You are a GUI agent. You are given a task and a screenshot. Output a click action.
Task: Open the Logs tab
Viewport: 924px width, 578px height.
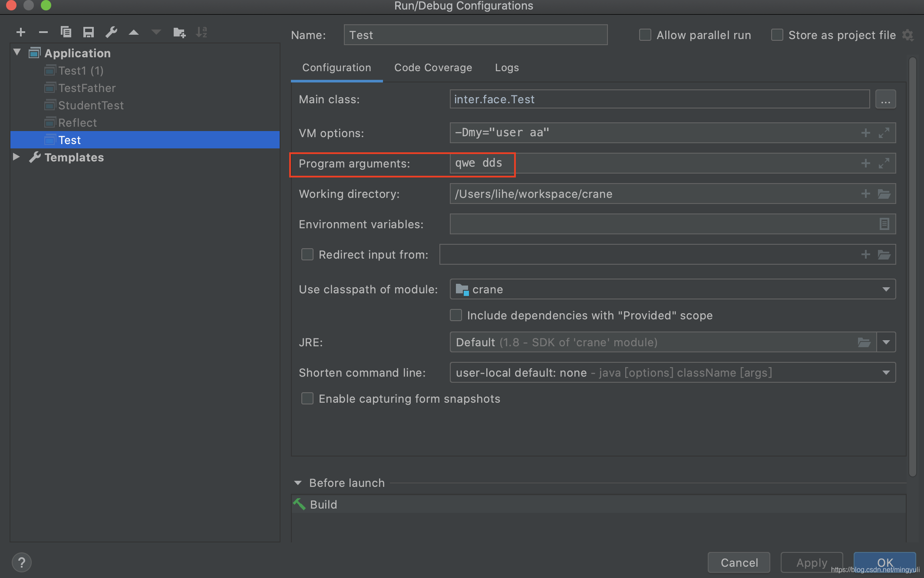(507, 68)
